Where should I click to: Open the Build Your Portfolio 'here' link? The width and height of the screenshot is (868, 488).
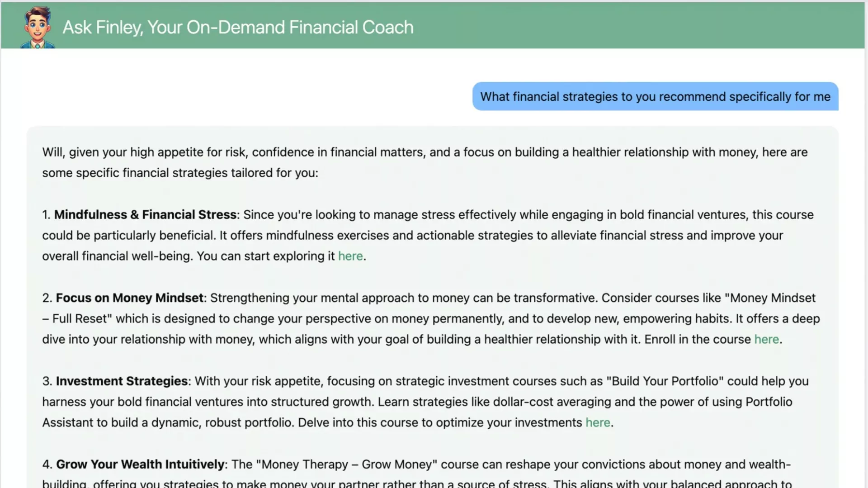tap(598, 422)
